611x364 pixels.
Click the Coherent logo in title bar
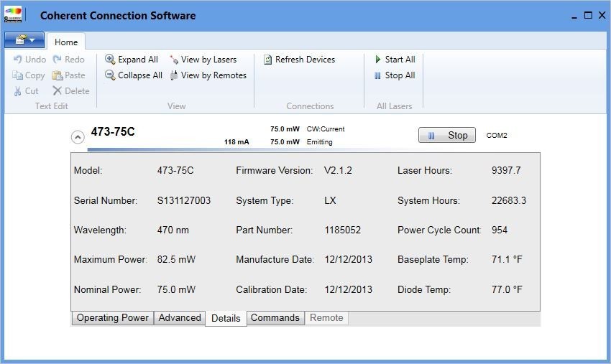click(13, 15)
